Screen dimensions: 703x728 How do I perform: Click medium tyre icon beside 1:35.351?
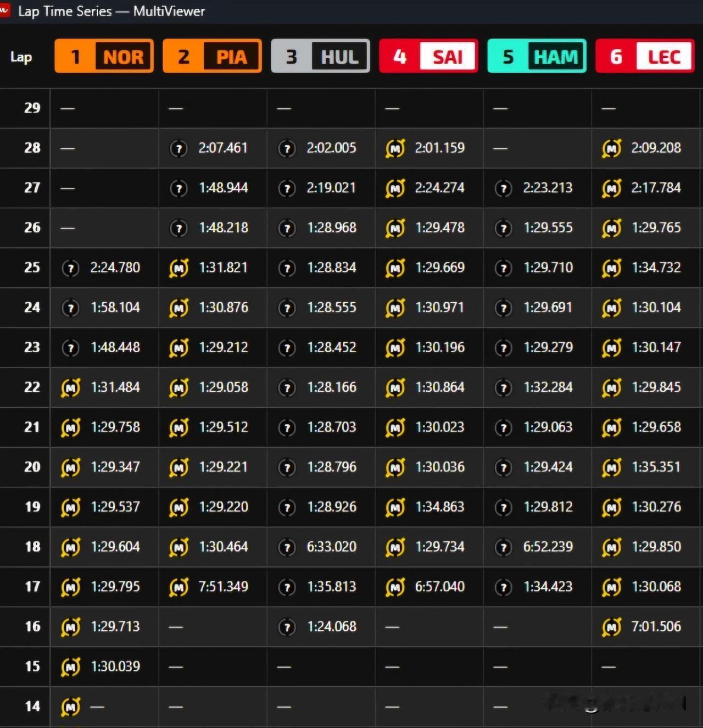point(611,468)
